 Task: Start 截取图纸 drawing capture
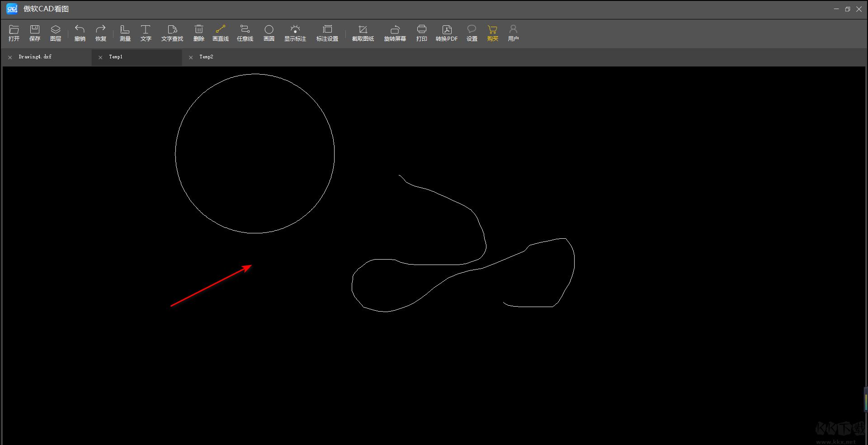[x=363, y=33]
